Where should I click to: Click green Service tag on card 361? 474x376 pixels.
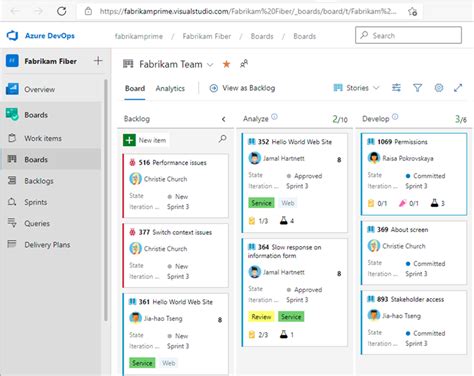pyautogui.click(x=142, y=363)
